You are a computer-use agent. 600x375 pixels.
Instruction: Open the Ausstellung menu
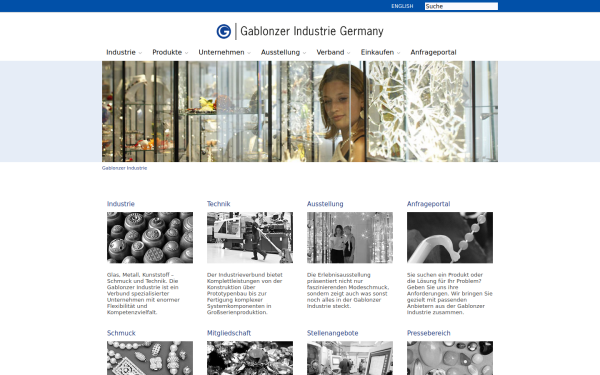(x=280, y=52)
